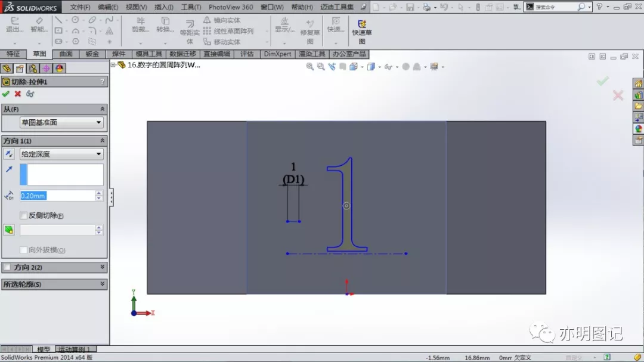Click the 搜索命令 search box
The width and height of the screenshot is (644, 362).
click(555, 7)
